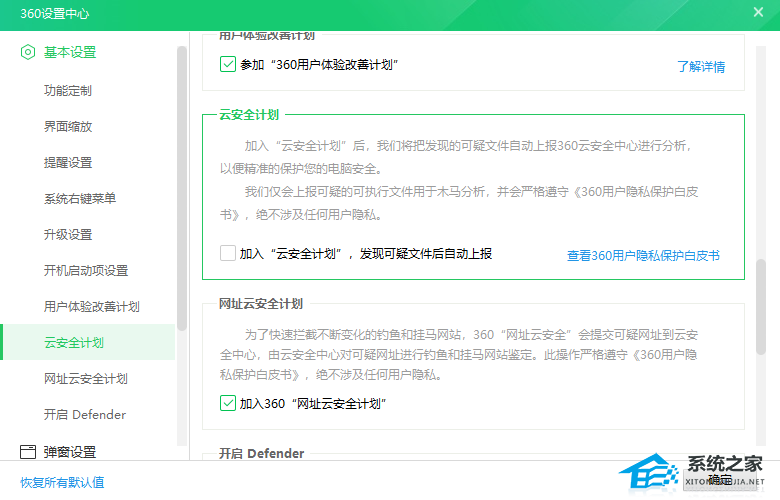Image resolution: width=780 pixels, height=500 pixels.
Task: Close the 360设置中心 window
Action: 758,13
